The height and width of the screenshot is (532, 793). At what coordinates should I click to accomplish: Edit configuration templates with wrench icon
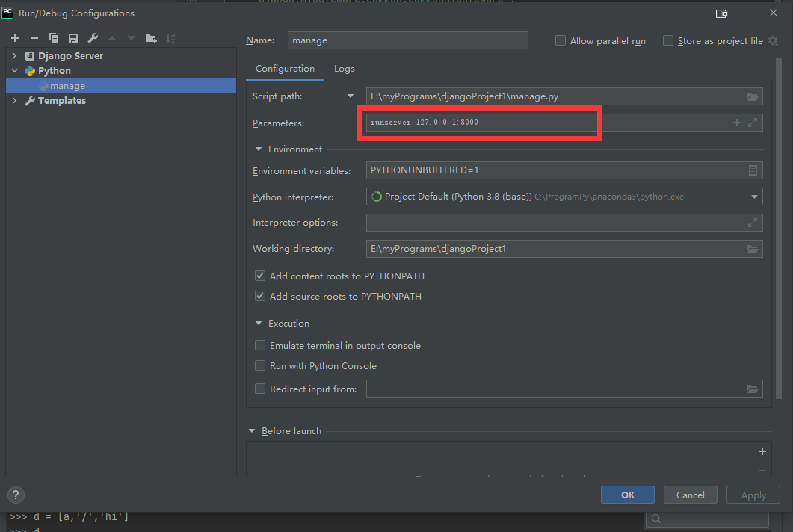(93, 37)
